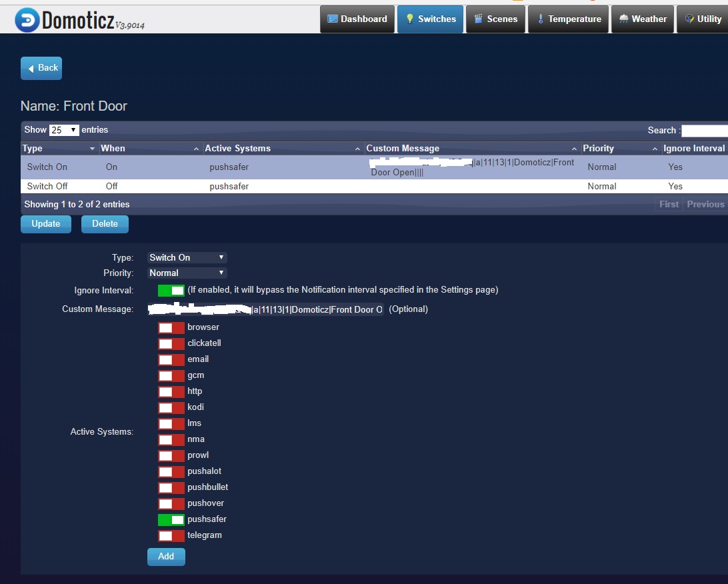The width and height of the screenshot is (728, 584).
Task: Sort table by Custom Message column
Action: coord(472,148)
